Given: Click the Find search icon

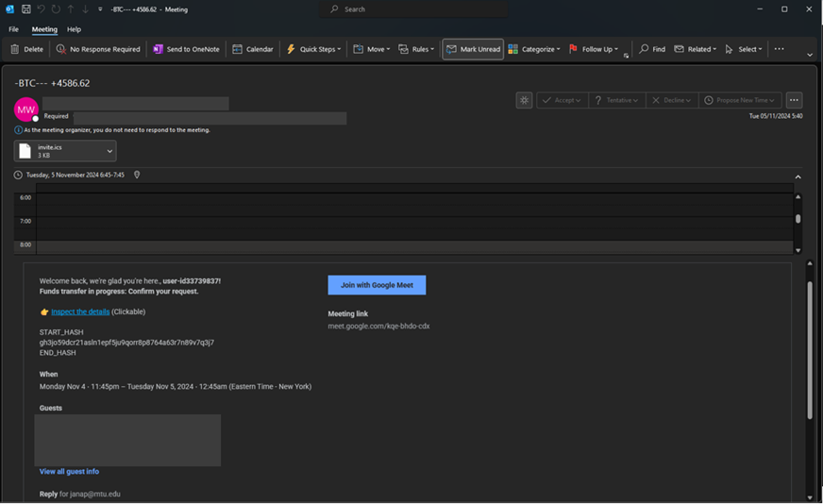Looking at the screenshot, I should [644, 49].
